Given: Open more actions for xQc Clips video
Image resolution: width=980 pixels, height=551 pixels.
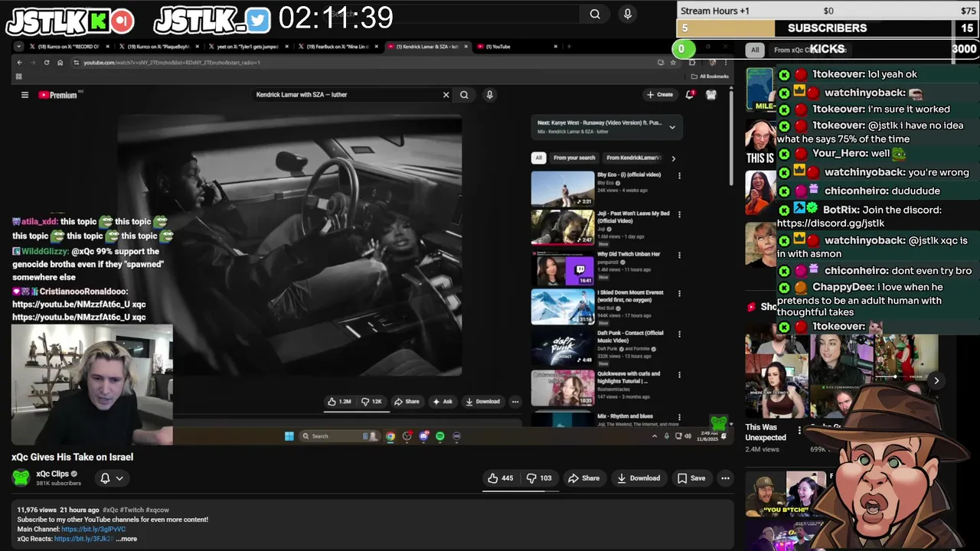Looking at the screenshot, I should tap(725, 478).
